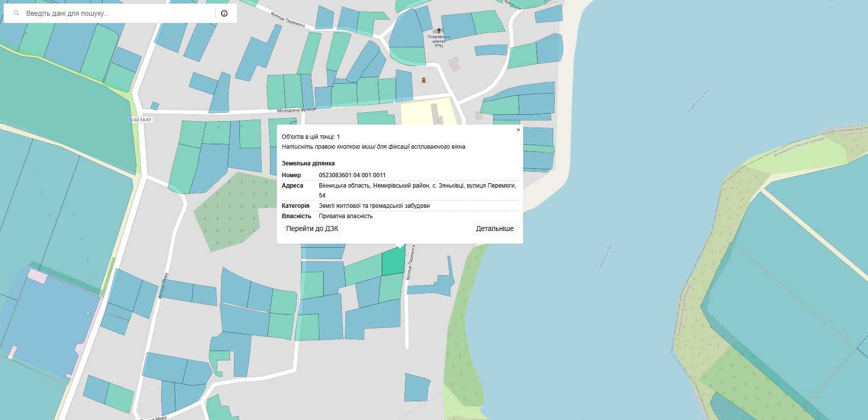
Task: Click the Детальніше button
Action: pyautogui.click(x=495, y=228)
